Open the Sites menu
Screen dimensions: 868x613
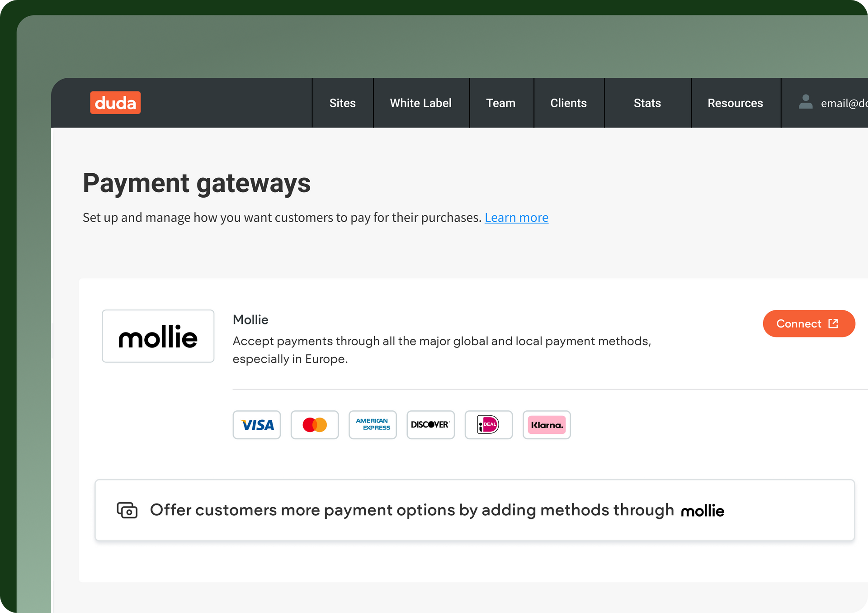[x=342, y=103]
